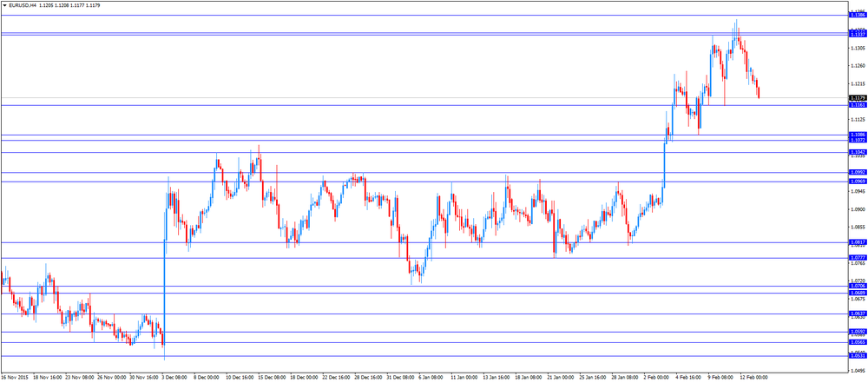
Task: Select the 1.1042 horizontal line price label
Action: click(x=858, y=153)
